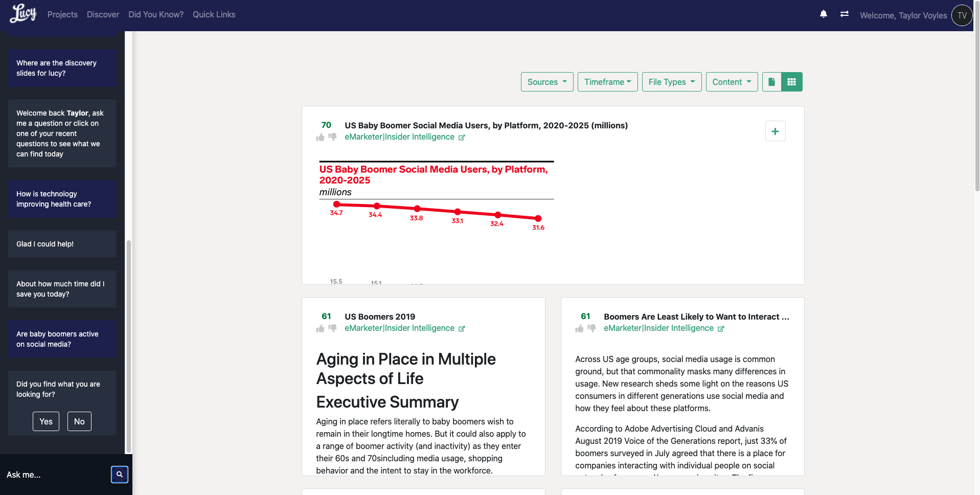This screenshot has width=980, height=495.
Task: Open the US Boomers 2019 result title
Action: [380, 317]
